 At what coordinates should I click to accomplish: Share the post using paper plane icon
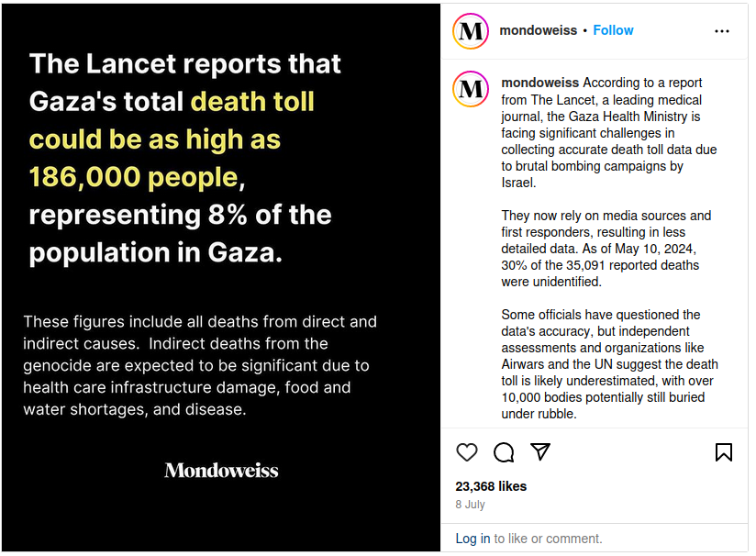click(x=540, y=452)
